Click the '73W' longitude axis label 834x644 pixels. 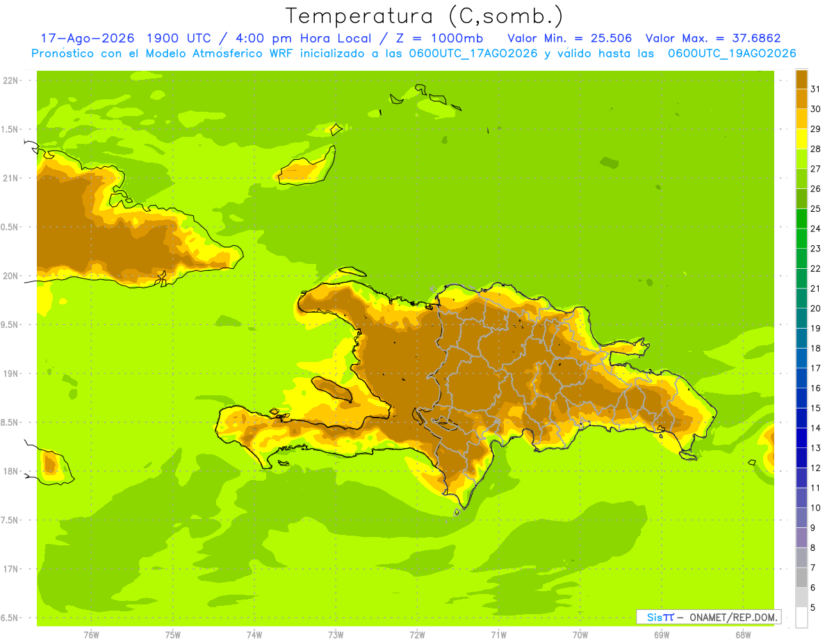336,635
